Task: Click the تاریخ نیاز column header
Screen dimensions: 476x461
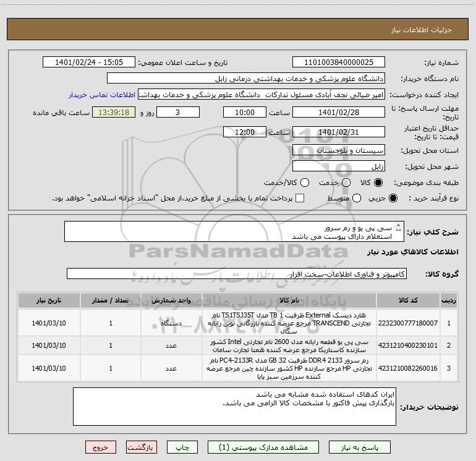Action: (x=49, y=300)
